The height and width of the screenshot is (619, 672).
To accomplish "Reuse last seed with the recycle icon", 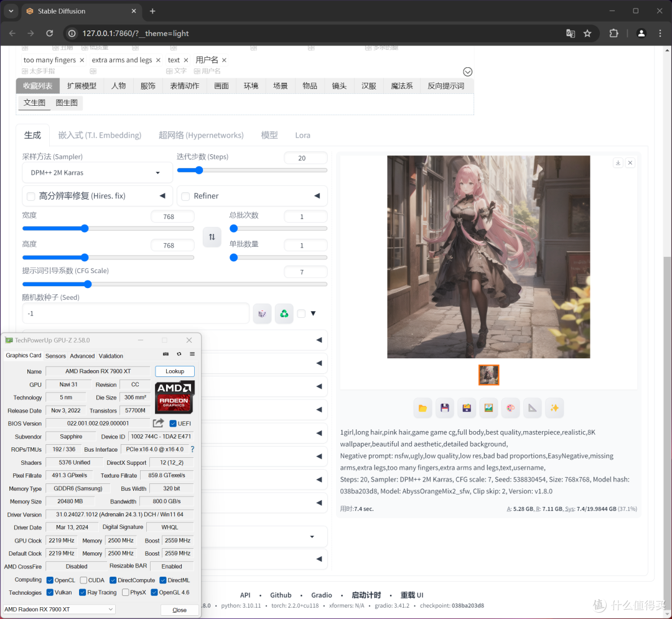I will click(x=284, y=314).
